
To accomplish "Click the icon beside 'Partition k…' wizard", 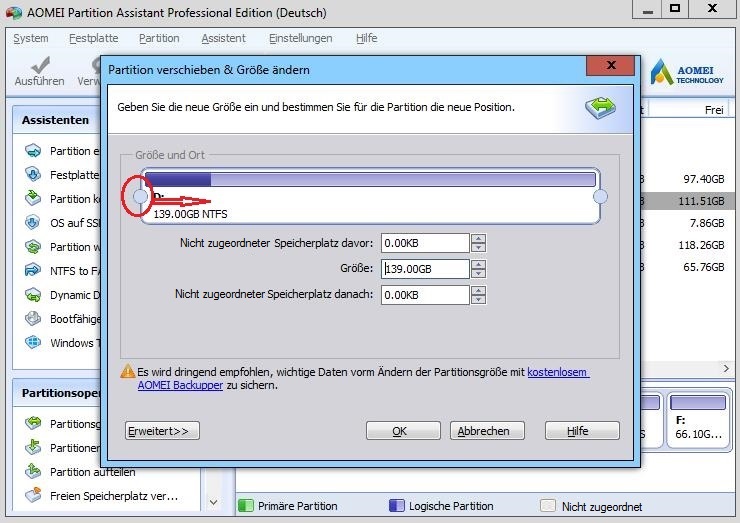I will click(33, 198).
